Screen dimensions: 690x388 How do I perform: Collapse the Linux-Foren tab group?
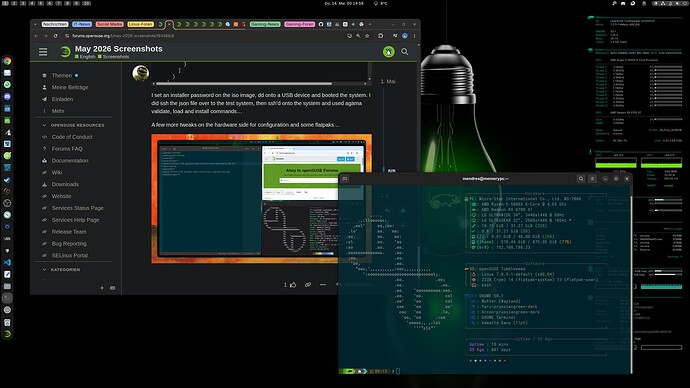pos(140,24)
